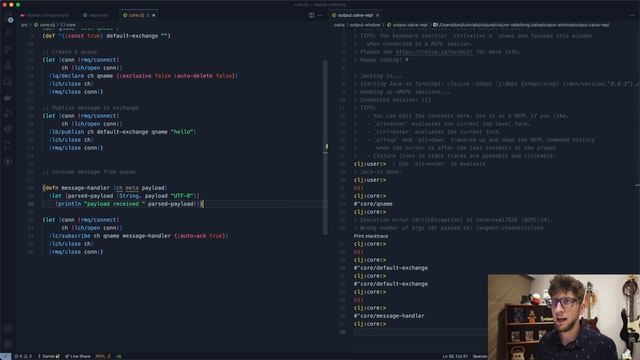This screenshot has height=360, width=640.
Task: Click the "hello" string in lb/publish line
Action: click(x=182, y=132)
